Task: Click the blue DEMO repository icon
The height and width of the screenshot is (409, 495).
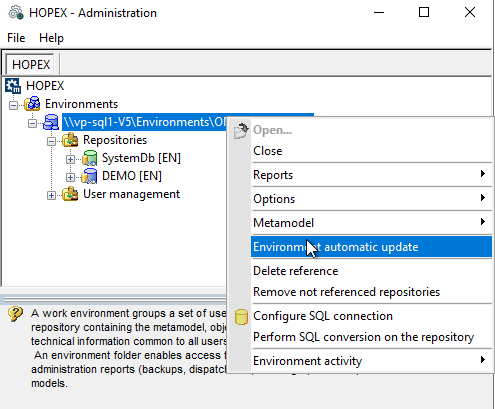Action: (x=89, y=176)
